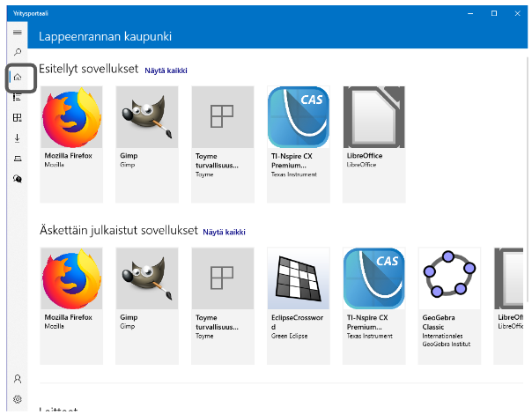Click 'Mozilla Firefox' name in Äskettäin julkaistut
532x415 pixels.
[x=68, y=317]
